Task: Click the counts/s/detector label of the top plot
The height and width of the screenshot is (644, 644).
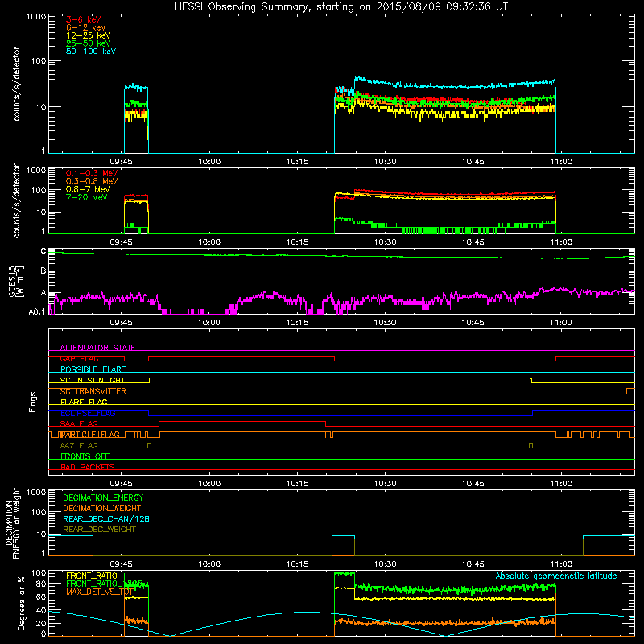Action: tap(16, 84)
